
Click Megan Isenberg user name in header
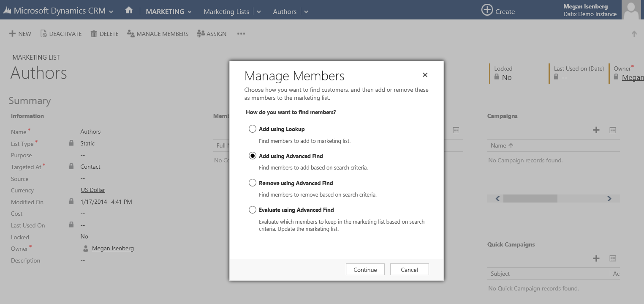pos(585,6)
